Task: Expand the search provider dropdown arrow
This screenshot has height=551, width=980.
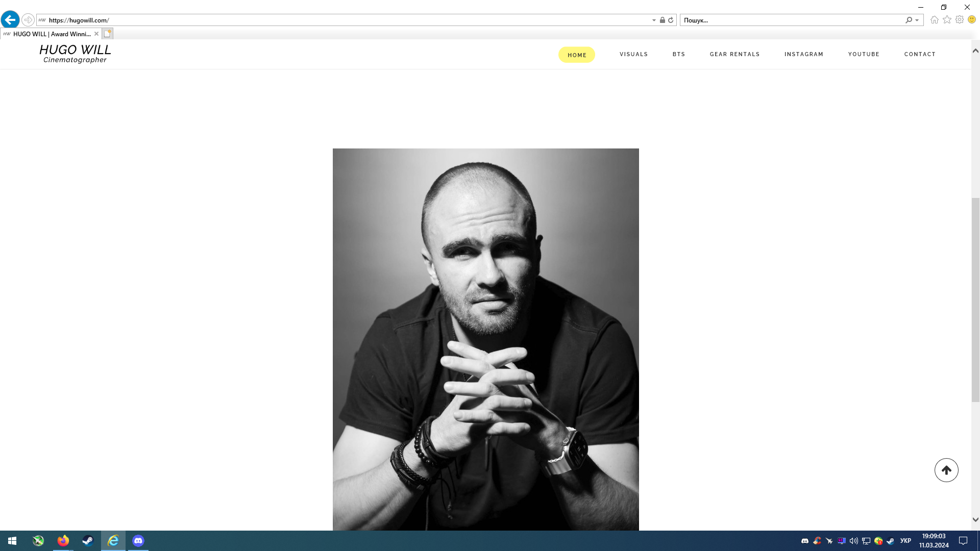Action: (x=917, y=20)
